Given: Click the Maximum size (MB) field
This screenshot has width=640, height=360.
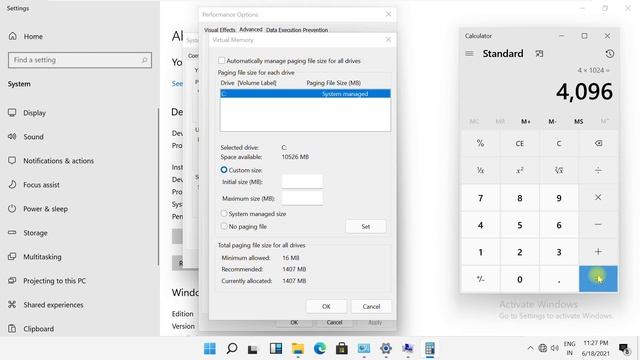Looking at the screenshot, I should tap(302, 198).
